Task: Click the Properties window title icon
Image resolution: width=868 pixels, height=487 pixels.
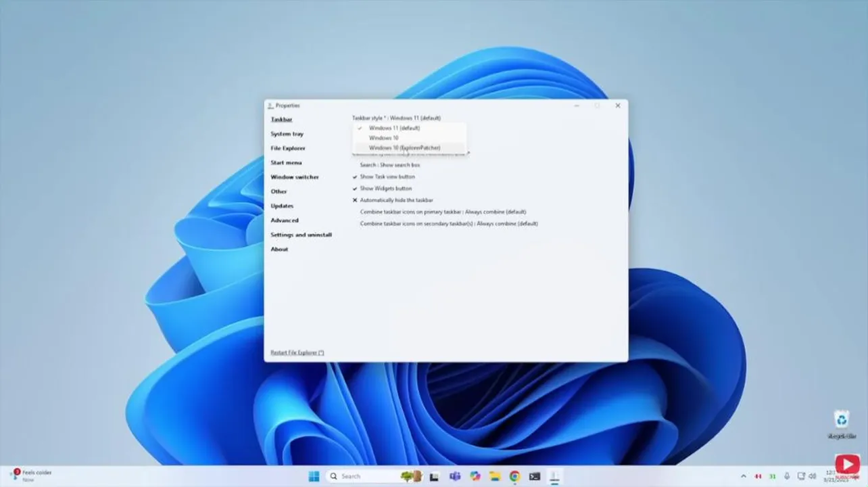Action: pyautogui.click(x=270, y=106)
